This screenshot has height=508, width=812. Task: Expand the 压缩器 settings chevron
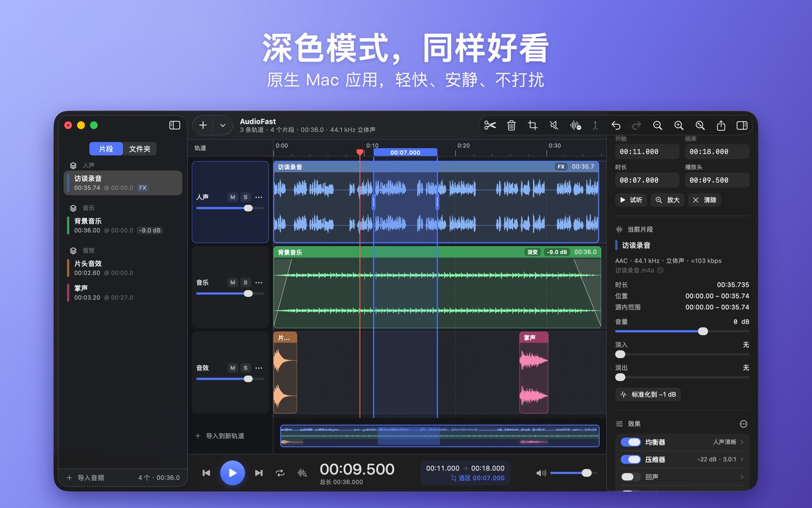tap(742, 460)
